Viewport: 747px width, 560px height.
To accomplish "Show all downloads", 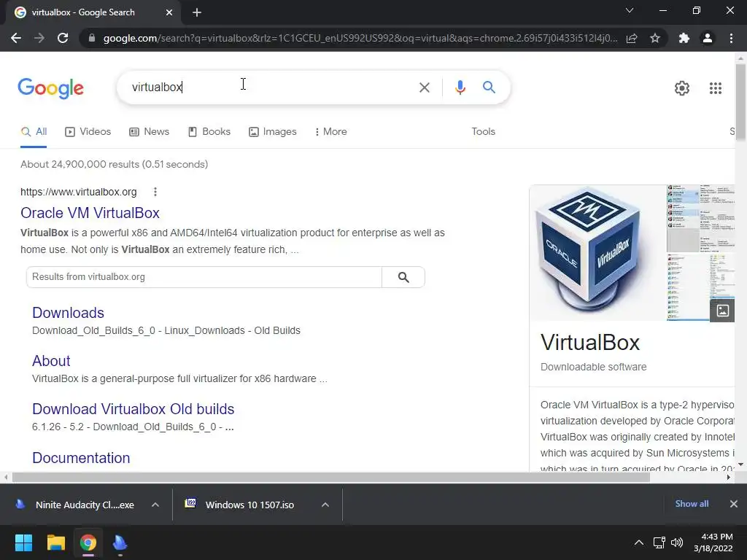I will click(x=692, y=504).
